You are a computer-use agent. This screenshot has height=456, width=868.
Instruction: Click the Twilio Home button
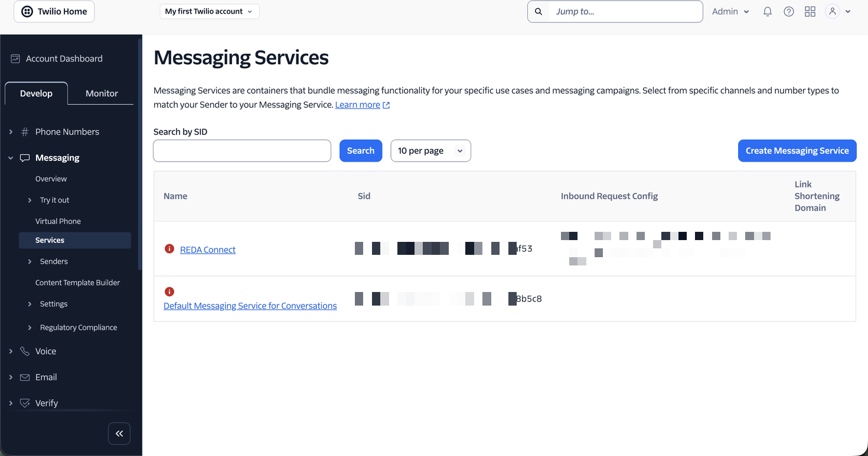54,11
